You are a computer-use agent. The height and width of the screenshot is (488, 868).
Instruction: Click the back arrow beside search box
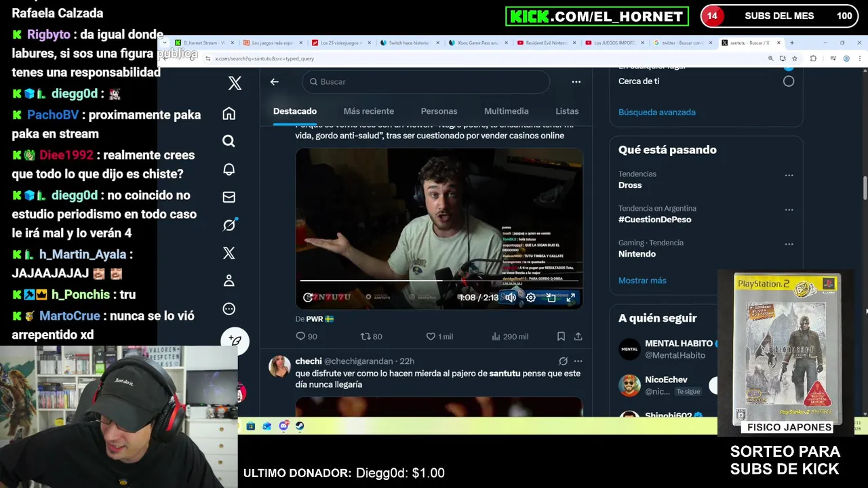[274, 81]
